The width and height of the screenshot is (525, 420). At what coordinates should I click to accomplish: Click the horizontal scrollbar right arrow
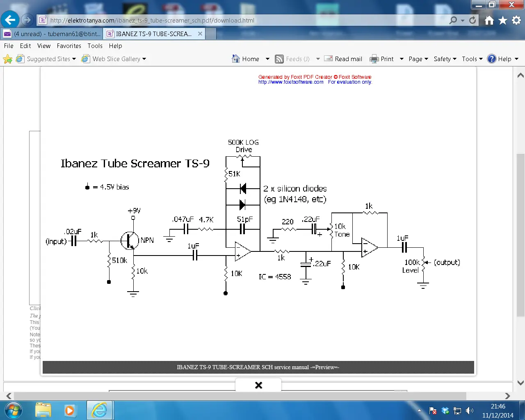coord(507,396)
